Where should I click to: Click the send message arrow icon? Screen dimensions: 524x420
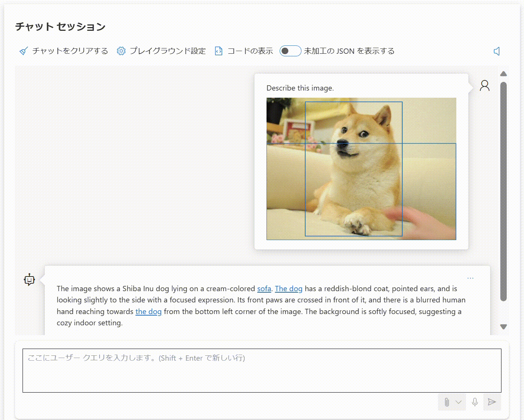pos(492,402)
